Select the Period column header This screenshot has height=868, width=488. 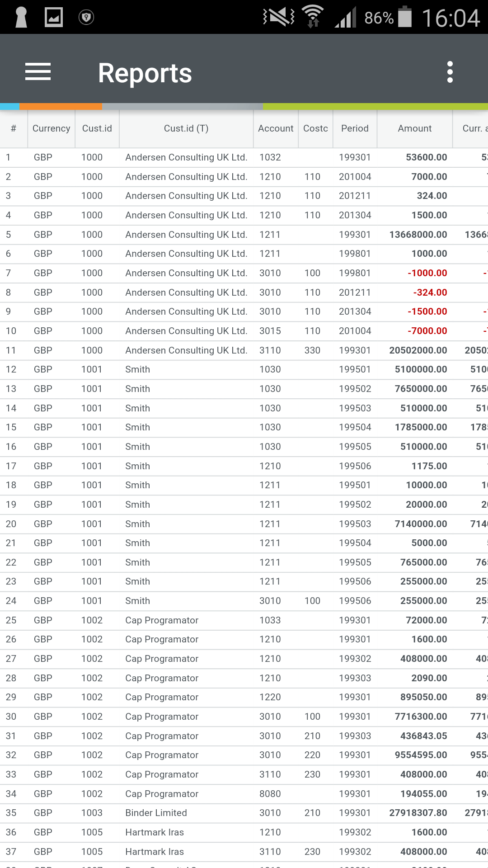(x=355, y=128)
